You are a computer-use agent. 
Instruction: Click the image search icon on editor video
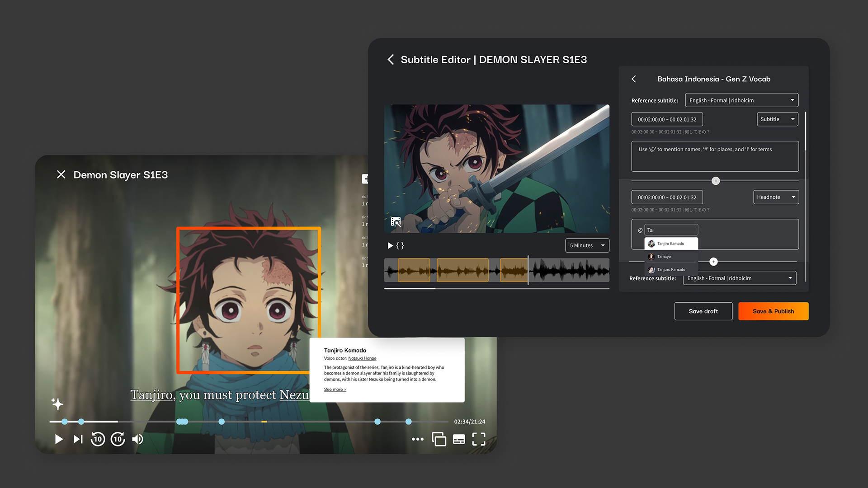(x=396, y=222)
